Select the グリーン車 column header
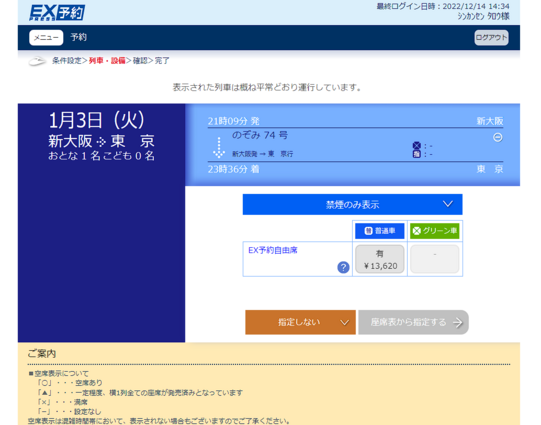Viewport: 541px width, 425px height. pyautogui.click(x=435, y=231)
